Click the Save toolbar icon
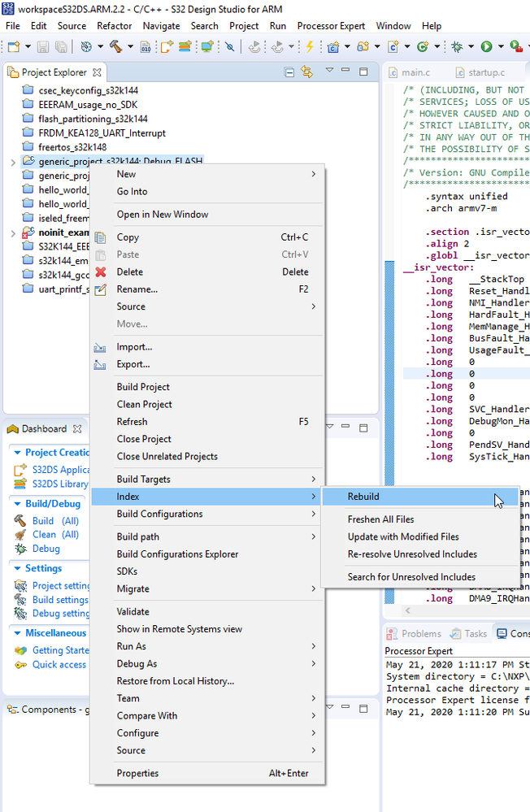 (x=43, y=46)
